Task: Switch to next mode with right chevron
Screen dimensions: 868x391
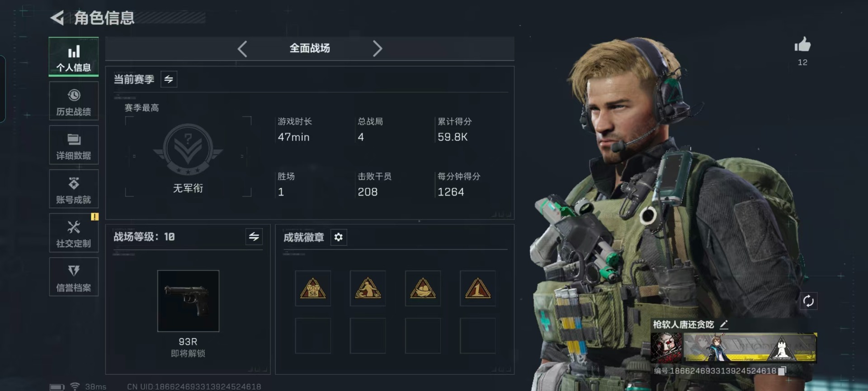Action: tap(377, 48)
